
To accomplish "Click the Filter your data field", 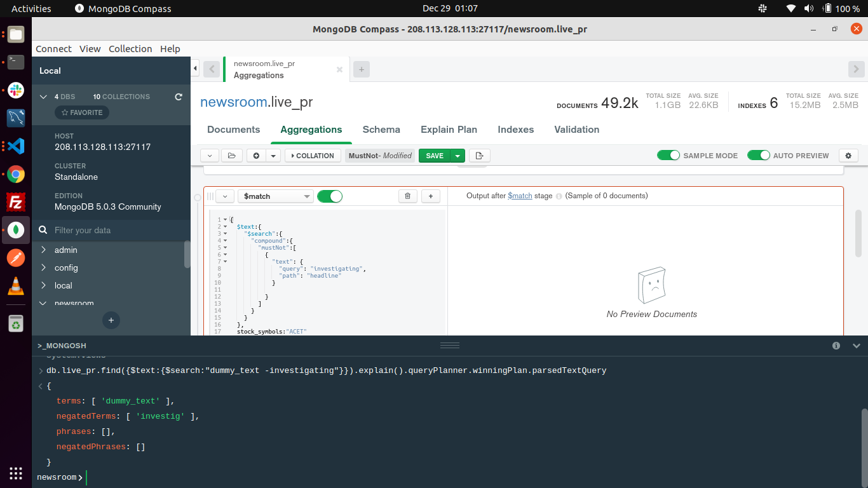I will point(114,230).
